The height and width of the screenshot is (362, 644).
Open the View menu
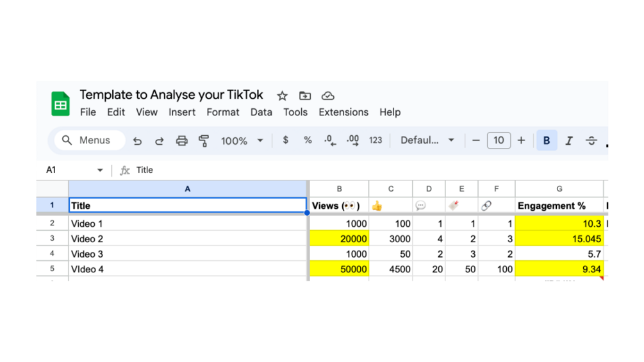click(x=147, y=112)
